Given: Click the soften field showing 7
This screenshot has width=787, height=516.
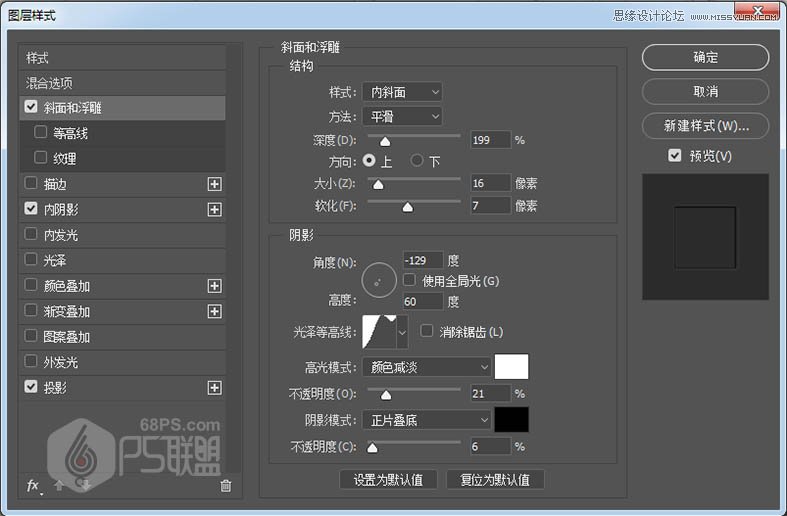Looking at the screenshot, I should pos(490,205).
